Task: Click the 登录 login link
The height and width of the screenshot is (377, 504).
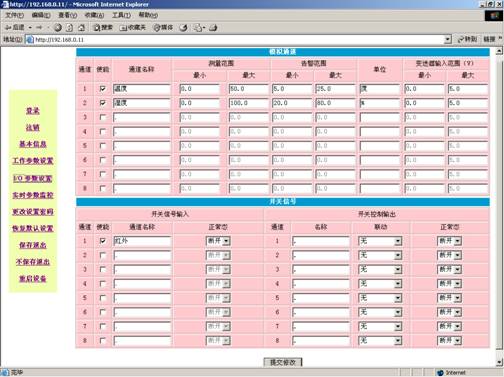Action: [x=33, y=111]
